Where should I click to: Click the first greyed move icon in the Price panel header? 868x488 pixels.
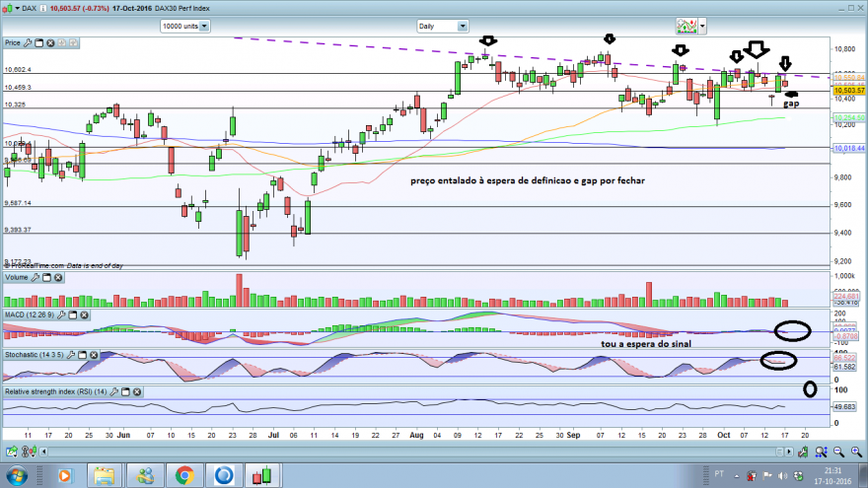61,43
